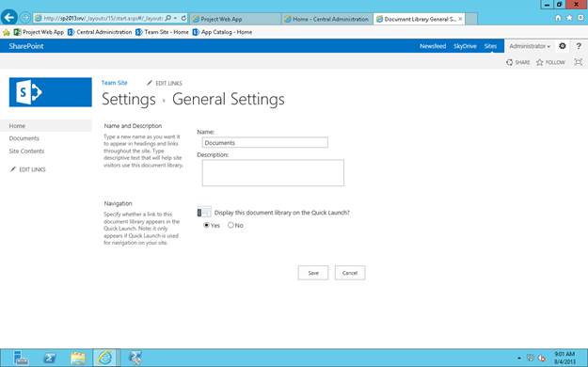
Task: Go back with the browser back arrow
Action: point(9,17)
